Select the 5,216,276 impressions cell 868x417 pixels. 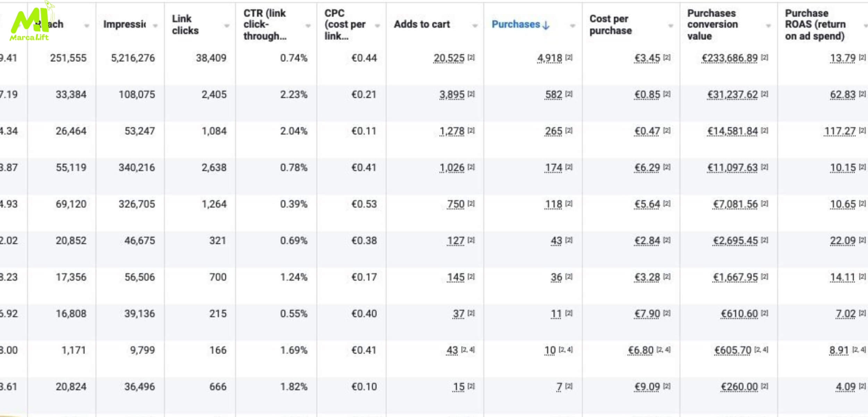133,58
